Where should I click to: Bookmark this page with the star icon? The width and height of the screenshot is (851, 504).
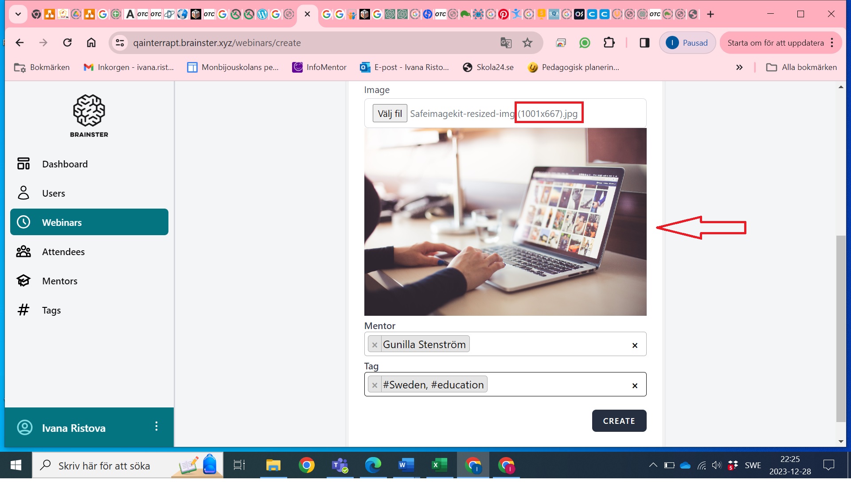click(527, 43)
